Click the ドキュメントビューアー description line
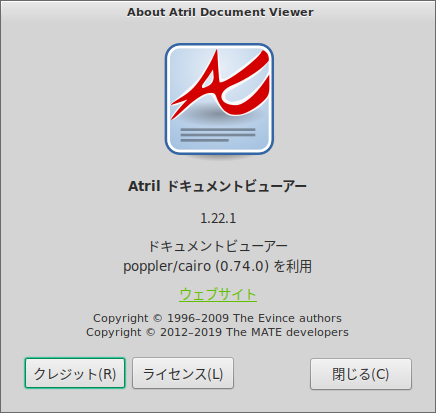Image resolution: width=436 pixels, height=413 pixels. (x=218, y=246)
